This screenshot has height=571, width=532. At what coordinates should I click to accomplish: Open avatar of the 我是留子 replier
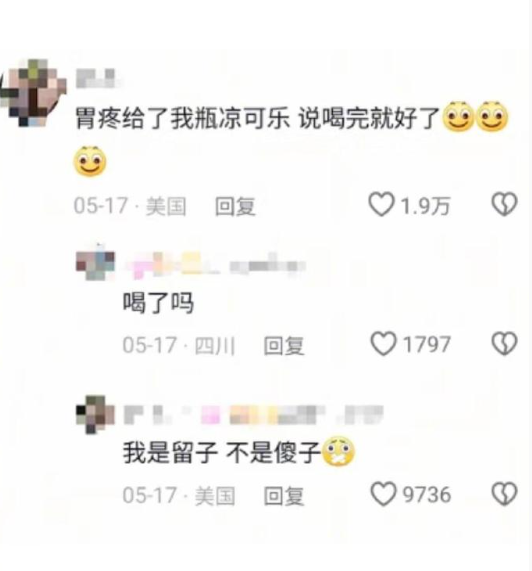(95, 415)
